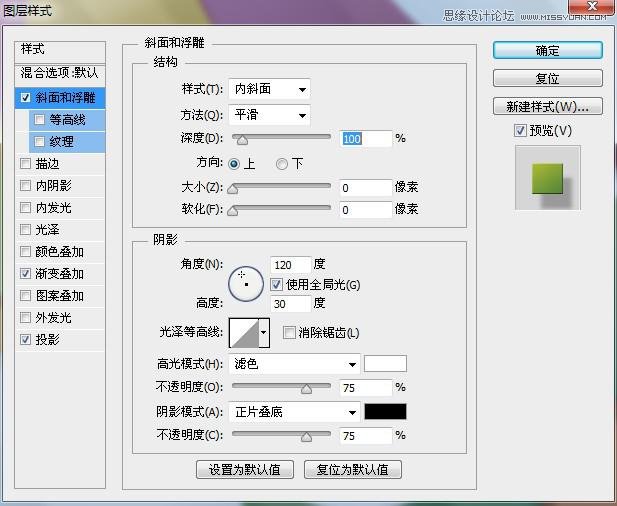The height and width of the screenshot is (506, 617).
Task: Open the 等高线 sub-entry
Action: click(67, 120)
